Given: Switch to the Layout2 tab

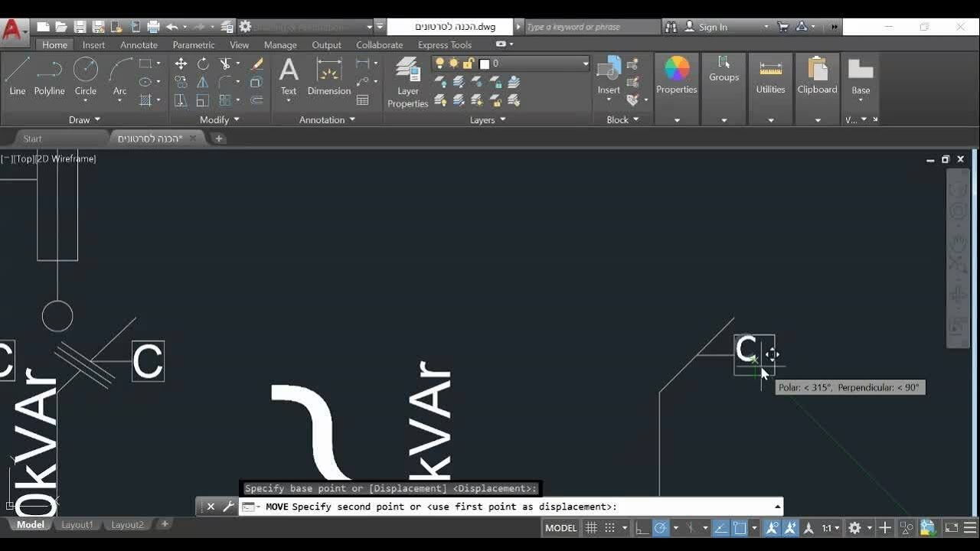Looking at the screenshot, I should coord(127,525).
